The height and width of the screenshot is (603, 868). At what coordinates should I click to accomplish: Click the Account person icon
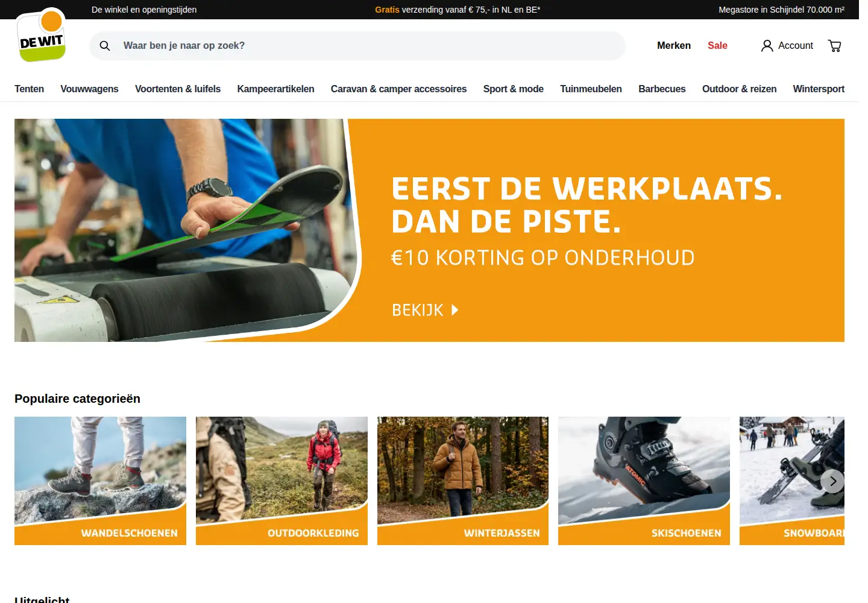pos(767,46)
